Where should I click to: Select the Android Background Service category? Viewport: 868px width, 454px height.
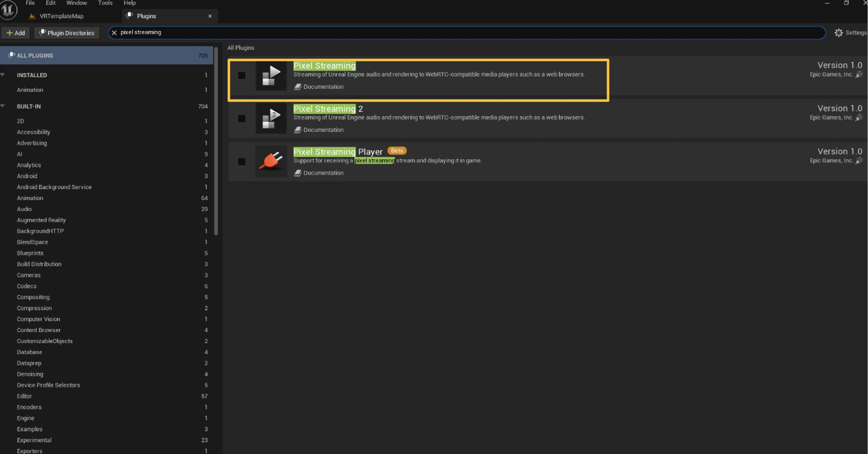[x=106, y=187]
